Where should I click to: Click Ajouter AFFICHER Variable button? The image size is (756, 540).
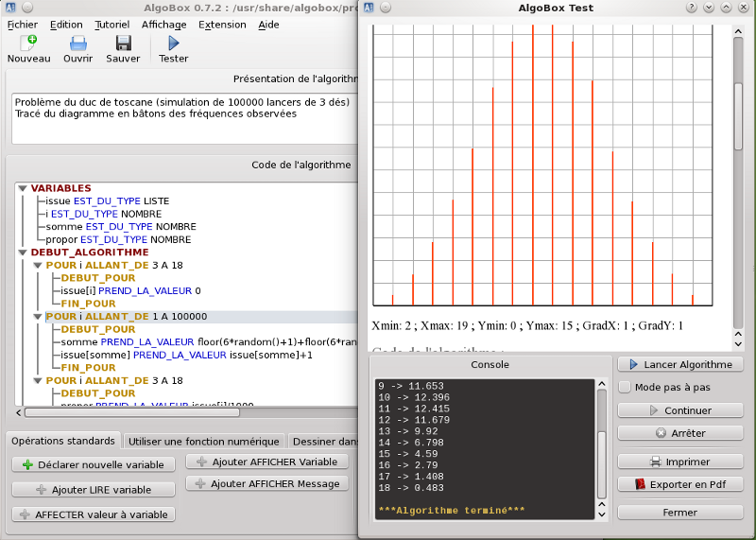pyautogui.click(x=267, y=462)
